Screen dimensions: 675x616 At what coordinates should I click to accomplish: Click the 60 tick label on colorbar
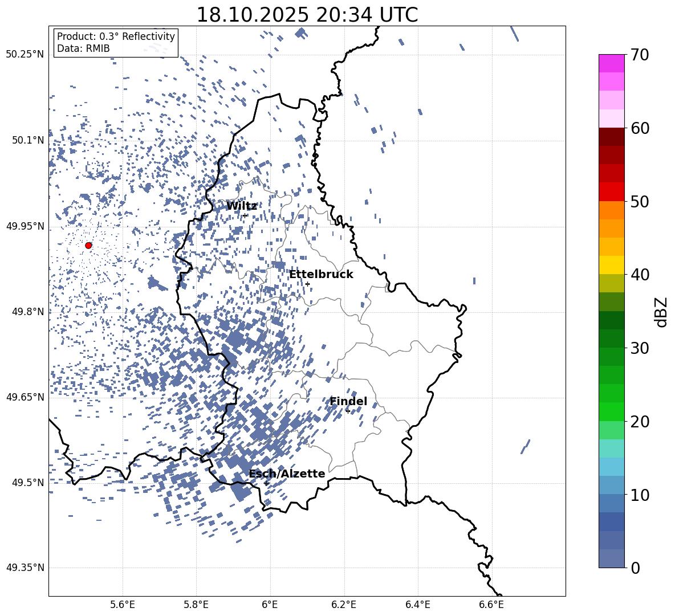coord(640,128)
